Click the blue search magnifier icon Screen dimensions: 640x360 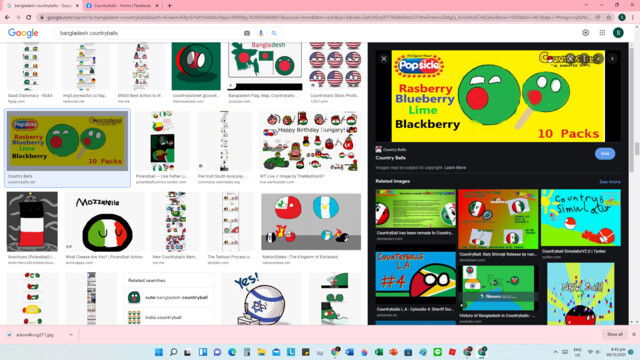point(274,33)
